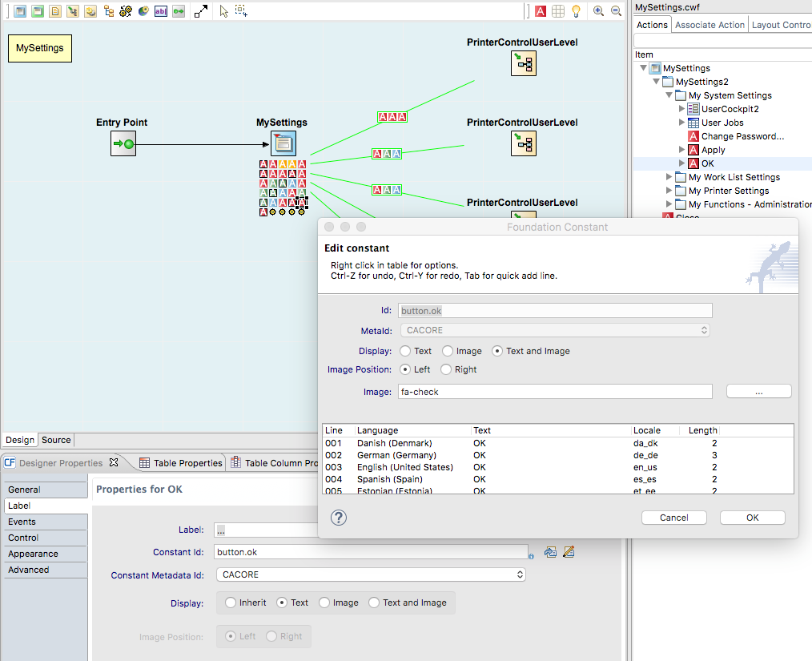Image resolution: width=812 pixels, height=661 pixels.
Task: Switch to the Associate Action tab
Action: [709, 25]
